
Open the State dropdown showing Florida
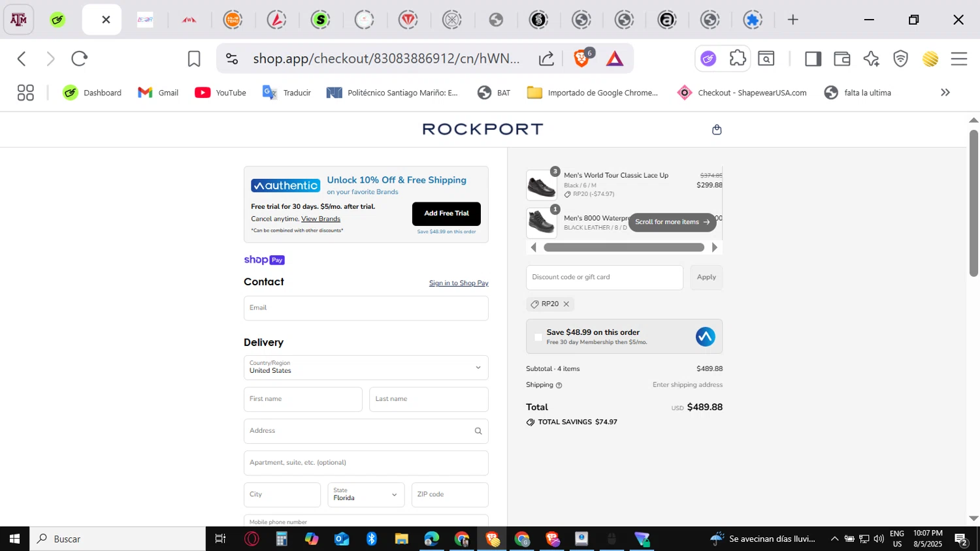pos(366,495)
